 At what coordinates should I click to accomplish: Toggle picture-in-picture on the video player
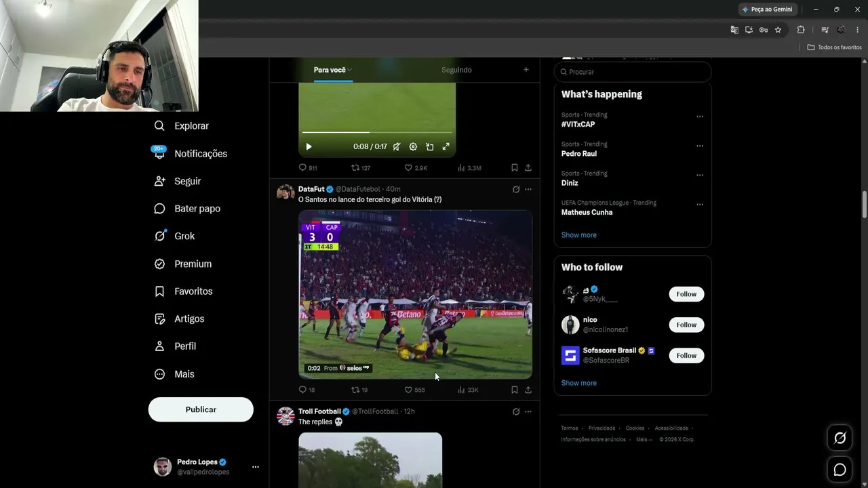pos(429,147)
